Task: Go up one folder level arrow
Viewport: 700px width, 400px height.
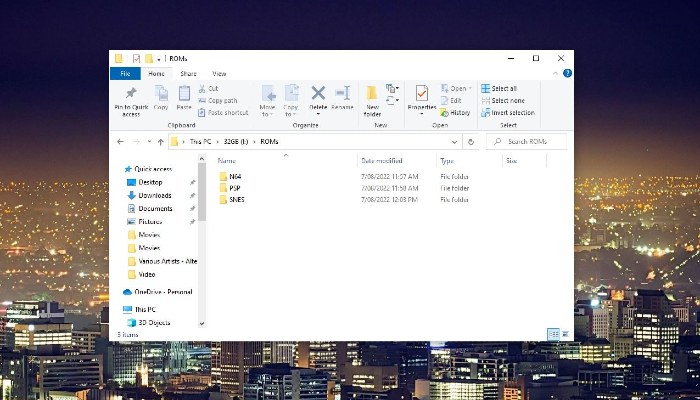Action: pos(161,142)
